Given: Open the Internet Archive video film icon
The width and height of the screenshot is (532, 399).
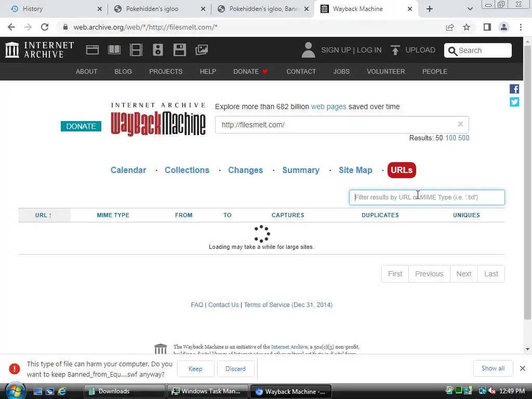Looking at the screenshot, I should coord(136,50).
